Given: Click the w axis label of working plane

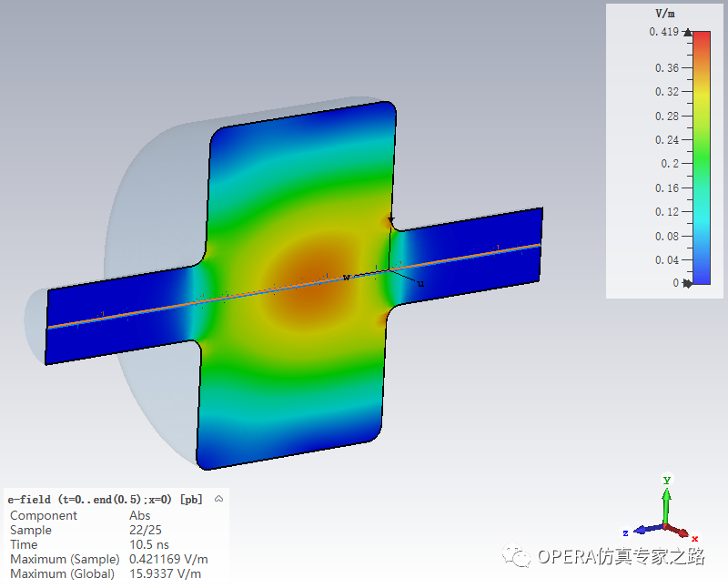Looking at the screenshot, I should pyautogui.click(x=347, y=278).
